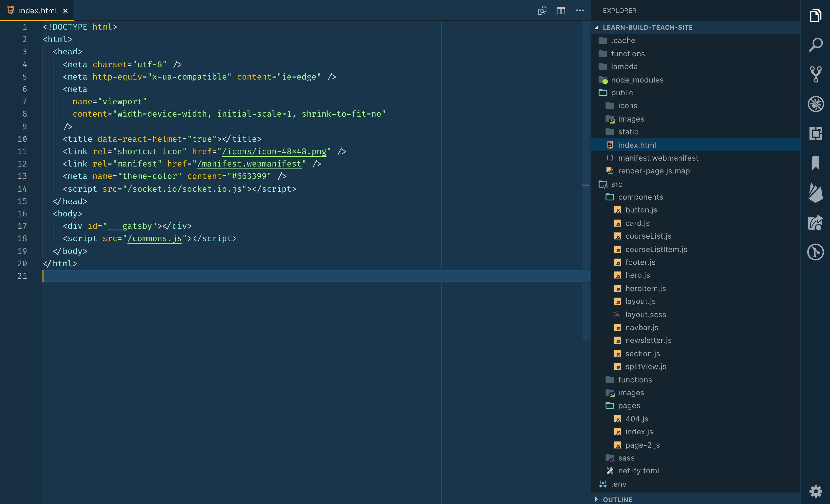Follow the /icons/icon-48x48.png link
The image size is (830, 504).
tap(274, 151)
